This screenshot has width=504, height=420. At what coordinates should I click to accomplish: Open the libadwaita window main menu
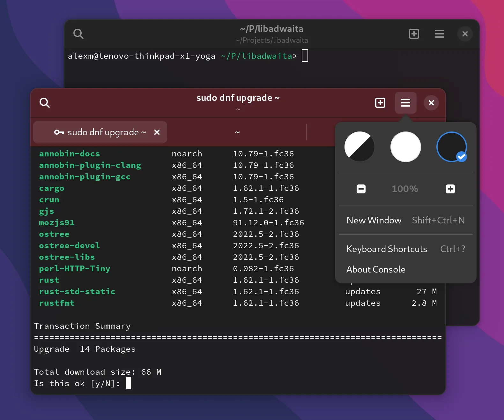coord(439,34)
